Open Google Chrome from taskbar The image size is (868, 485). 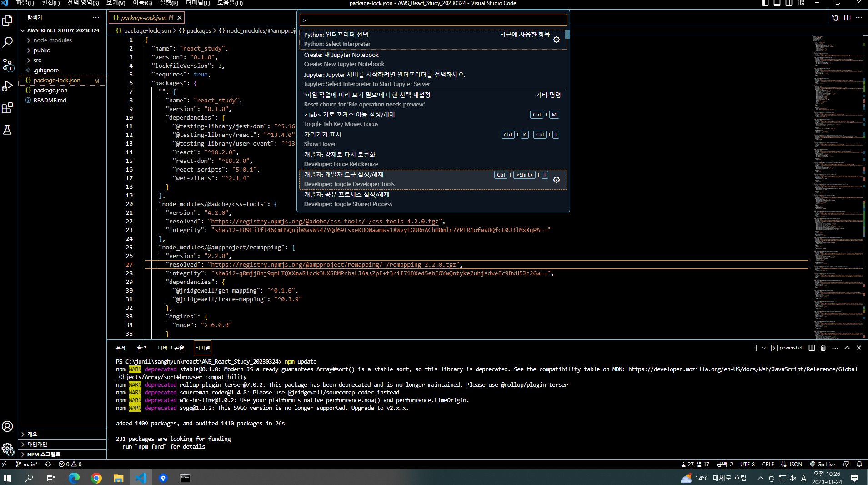[x=96, y=478]
